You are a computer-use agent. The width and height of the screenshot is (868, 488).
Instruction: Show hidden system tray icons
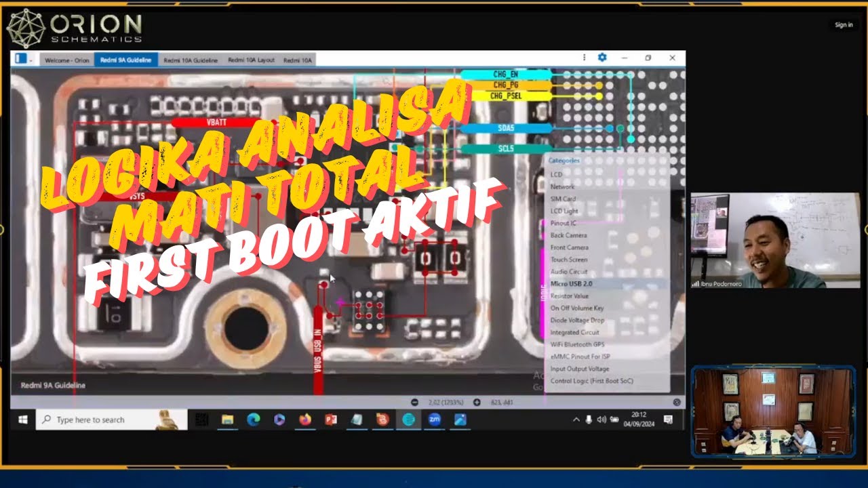click(576, 420)
